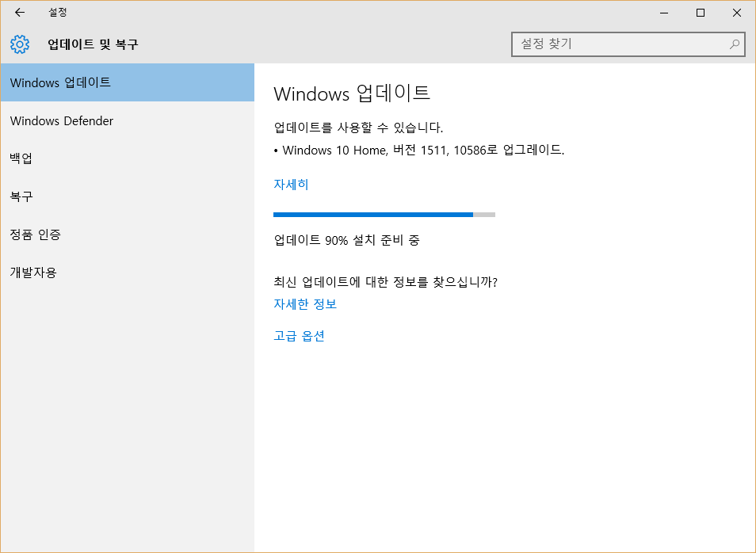This screenshot has width=756, height=553.
Task: Close the settings window
Action: [737, 13]
